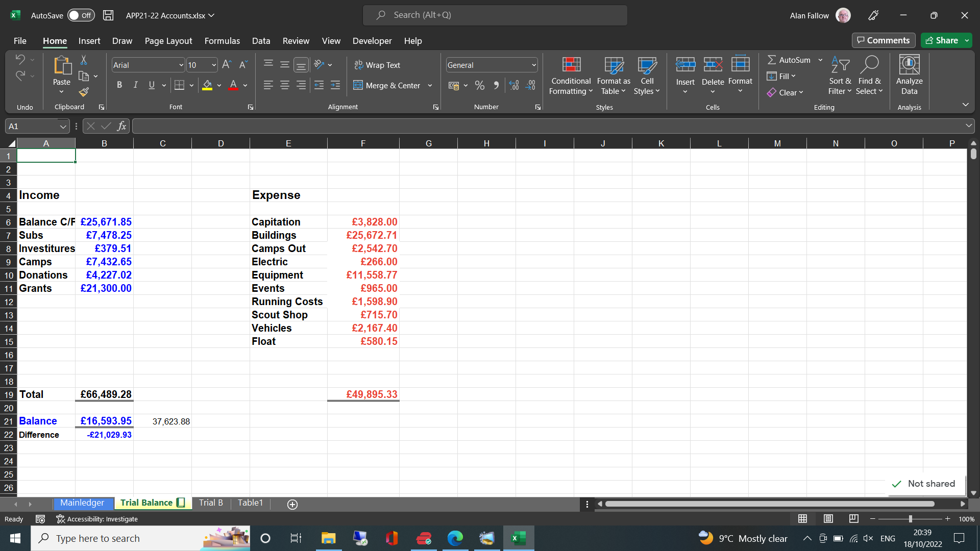Click the Percent Style icon
The height and width of the screenshot is (551, 980).
480,85
